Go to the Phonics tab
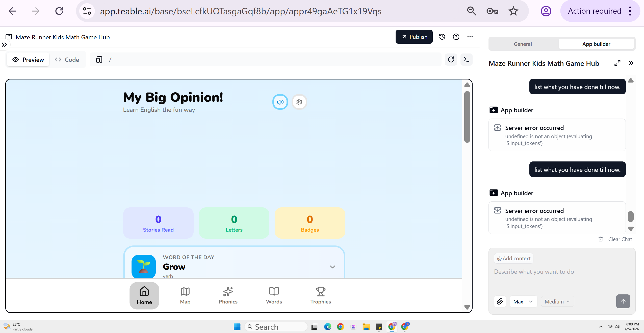Viewport: 644px width, 333px height. [228, 295]
